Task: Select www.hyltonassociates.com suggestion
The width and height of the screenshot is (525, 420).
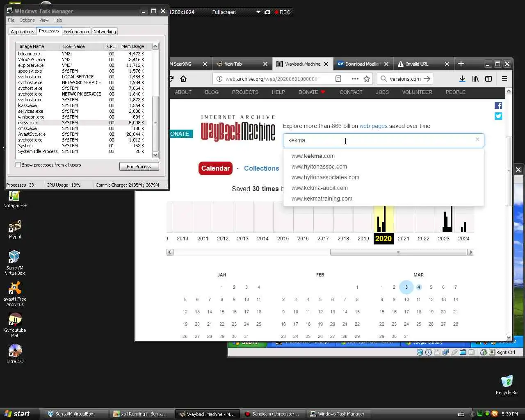Action: 325,177
